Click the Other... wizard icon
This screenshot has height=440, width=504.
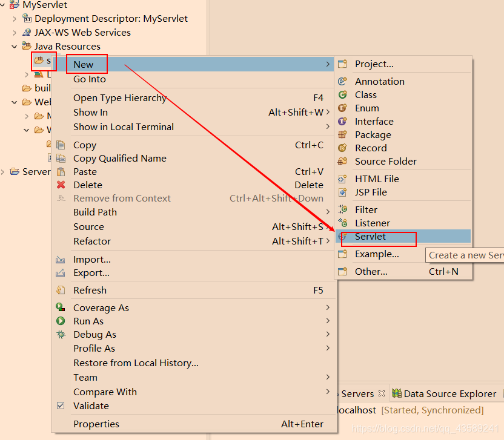343,271
